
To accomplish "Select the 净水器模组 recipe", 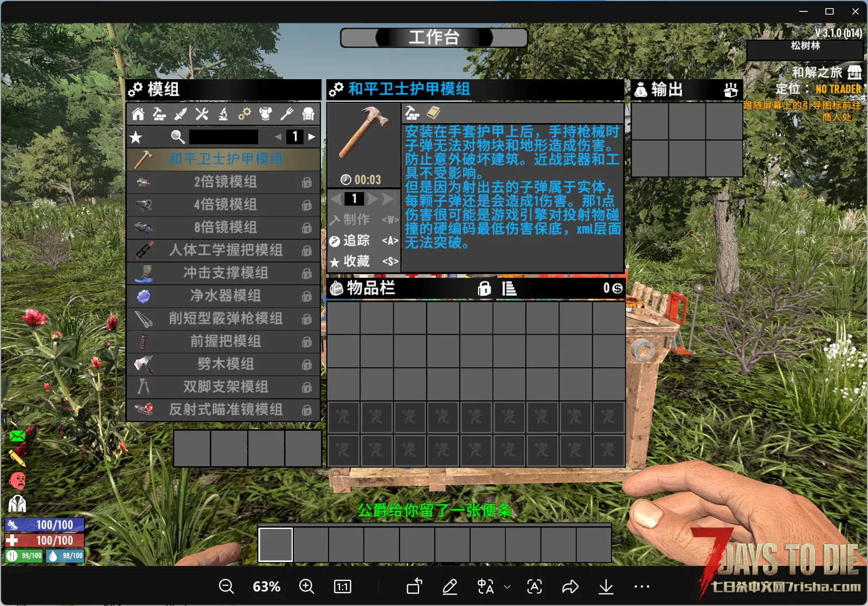I will click(223, 296).
